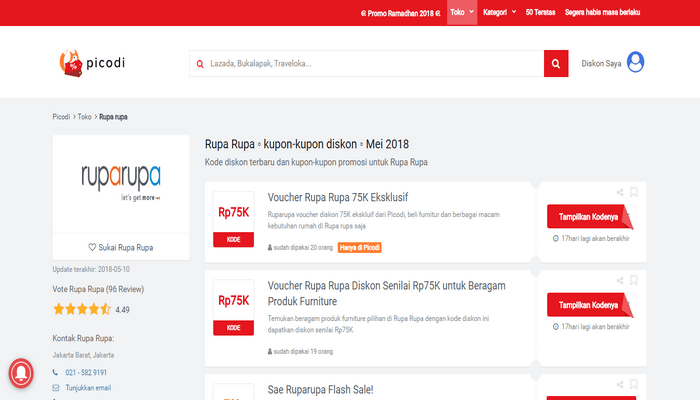Click the Hanya di Picodi orange tag
The height and width of the screenshot is (400, 700).
(x=359, y=247)
